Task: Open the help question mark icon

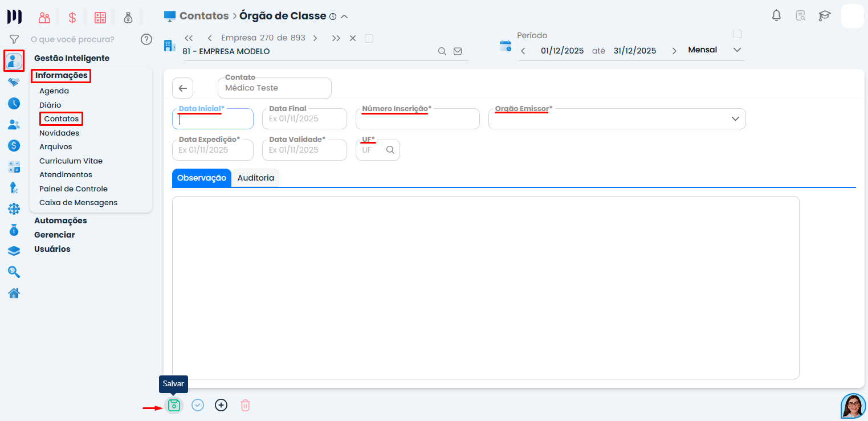Action: pyautogui.click(x=146, y=39)
